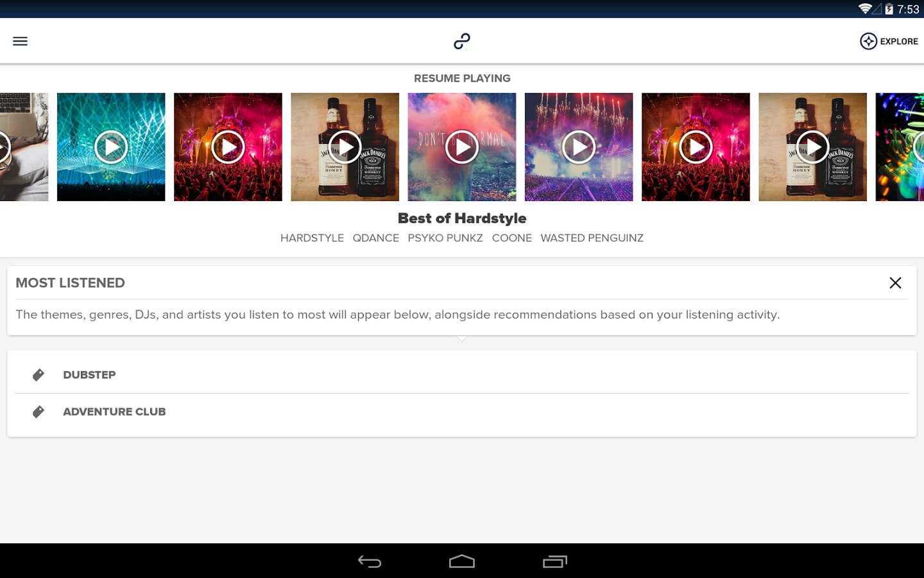Select the QDANCE tag

376,238
